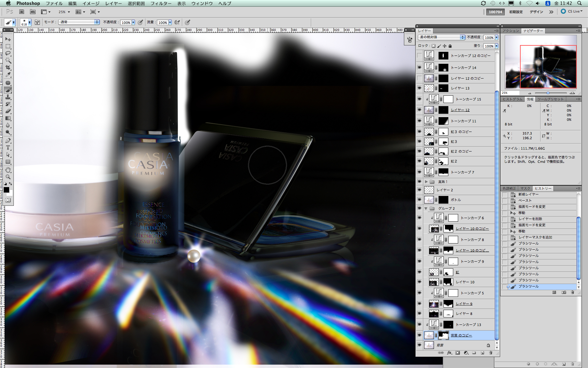Open the blend mode 差の絶対値 dropdown
Screen dimensions: 588x368
(x=441, y=37)
